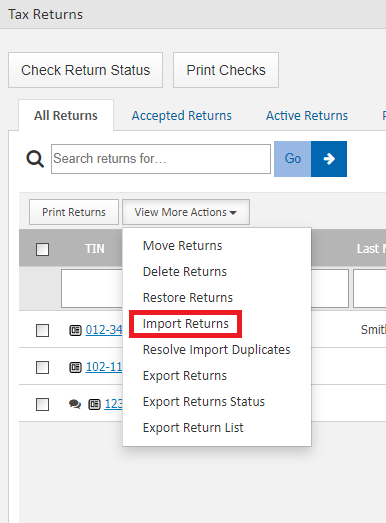
Task: Focus the Search returns for field
Action: point(161,159)
